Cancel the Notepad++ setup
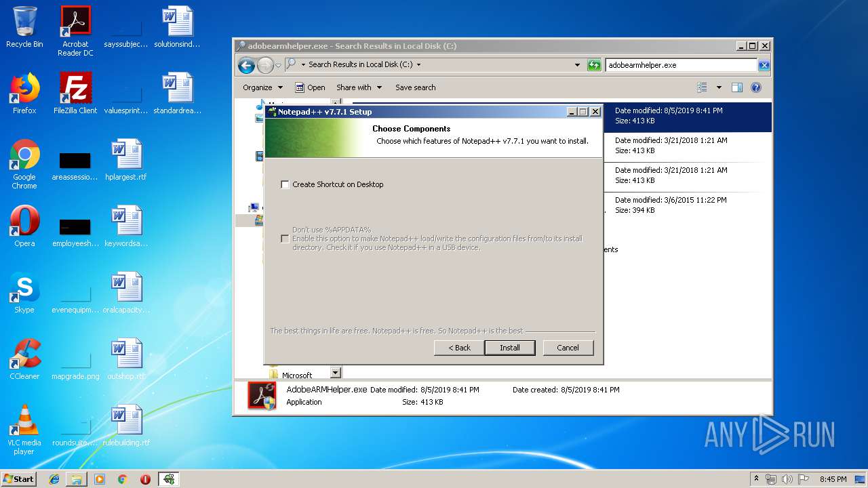The height and width of the screenshot is (488, 868). [x=568, y=348]
